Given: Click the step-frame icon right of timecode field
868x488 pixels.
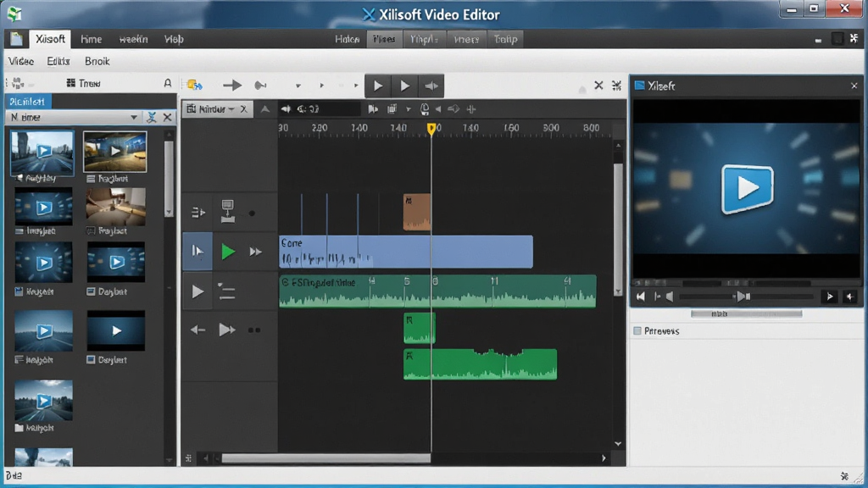Looking at the screenshot, I should (373, 109).
